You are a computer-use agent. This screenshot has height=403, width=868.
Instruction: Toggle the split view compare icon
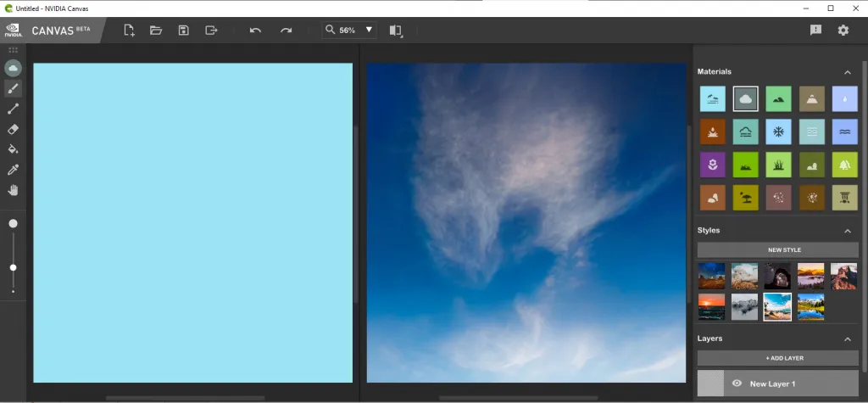(395, 31)
